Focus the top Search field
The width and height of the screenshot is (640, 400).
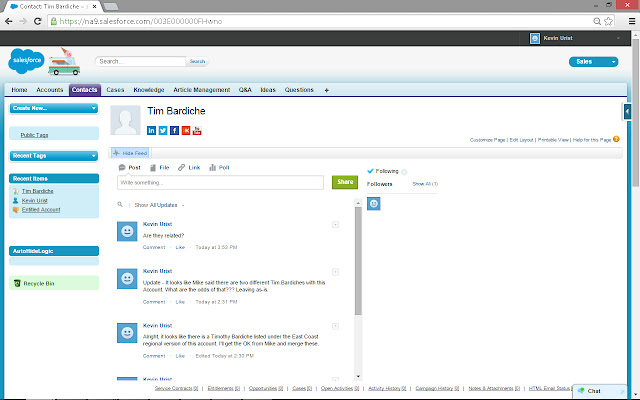(140, 61)
